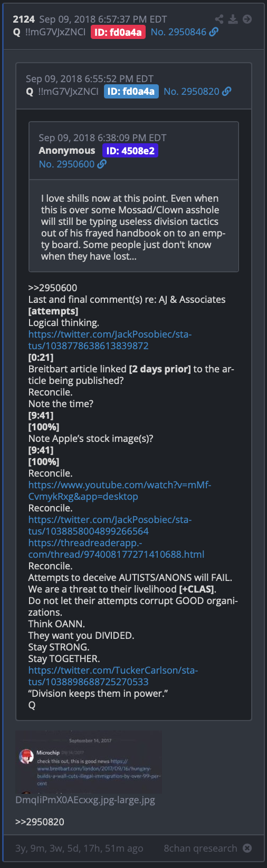Screen dimensions: 267x868
Task: Open the threadreaderapp thread link
Action: (116, 549)
